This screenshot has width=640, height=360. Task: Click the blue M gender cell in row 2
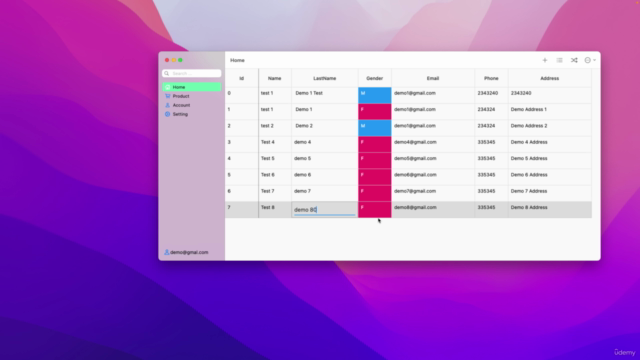375,128
